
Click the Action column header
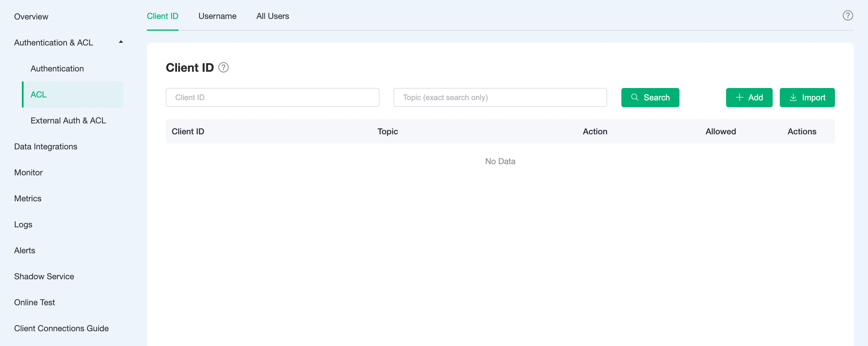tap(595, 131)
